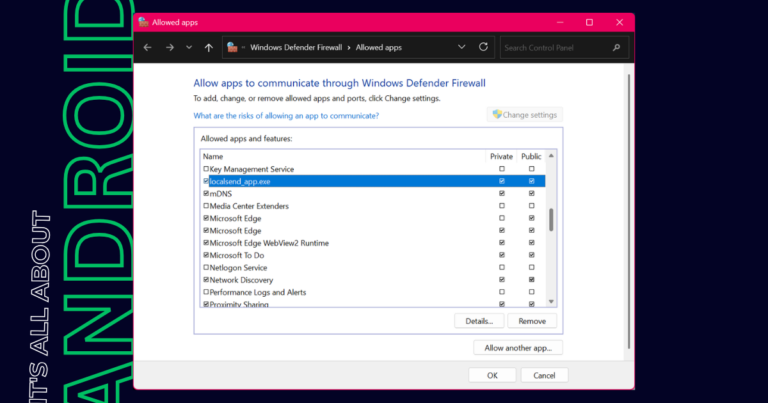768x403 pixels.
Task: Click the scroll up arrow in apps list
Action: point(551,156)
